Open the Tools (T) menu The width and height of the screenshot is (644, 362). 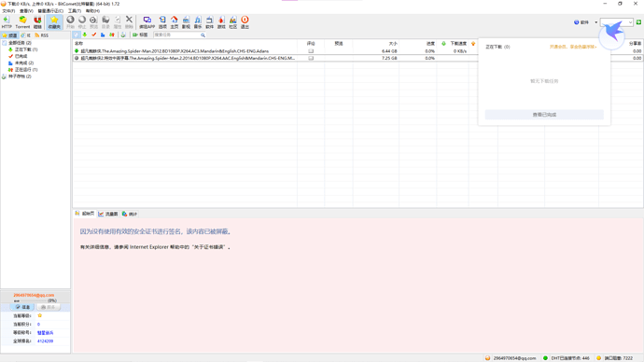point(75,11)
